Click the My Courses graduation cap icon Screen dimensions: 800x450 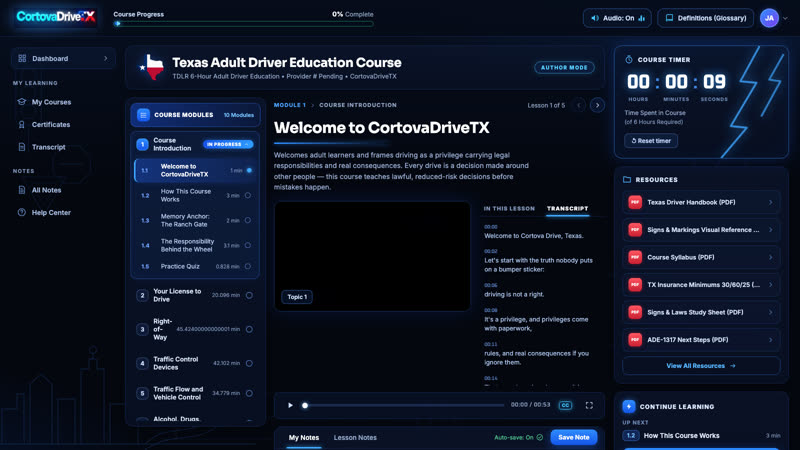click(x=21, y=102)
